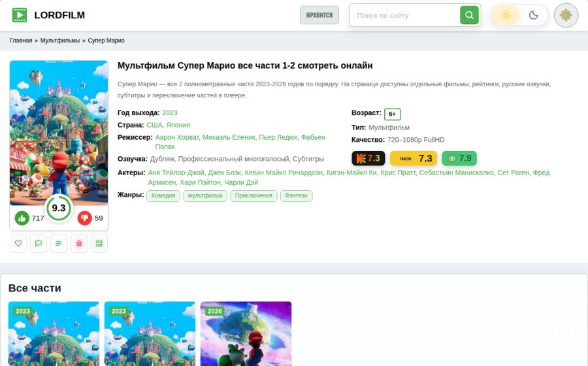Open director Пьер Ледюк link
Image resolution: width=588 pixels, height=366 pixels.
click(278, 137)
